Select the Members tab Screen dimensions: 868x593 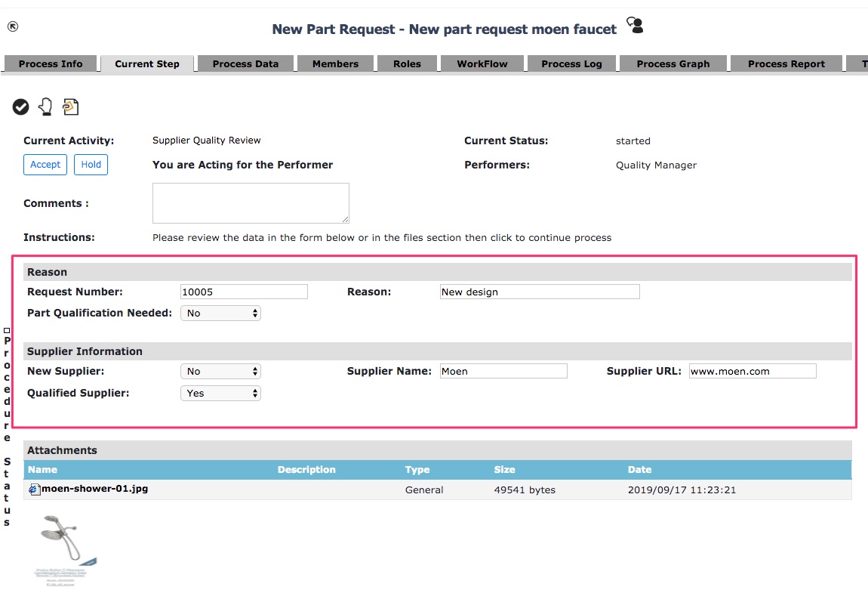[335, 63]
